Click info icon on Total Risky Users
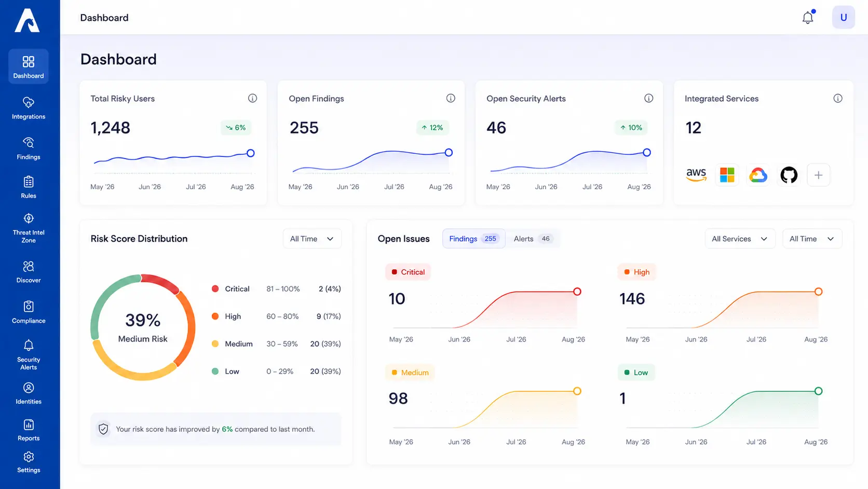This screenshot has height=489, width=868. (252, 98)
